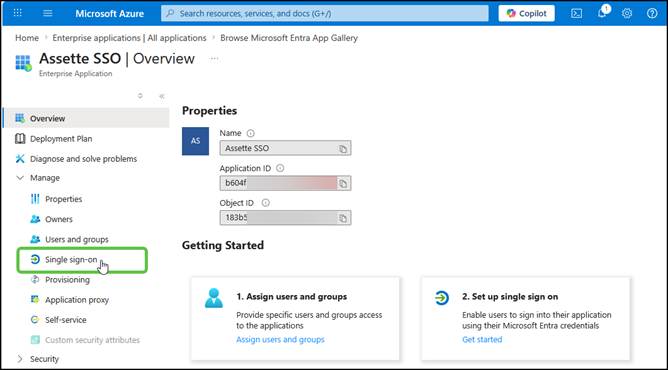Click the Microsoft Azure title

(109, 13)
